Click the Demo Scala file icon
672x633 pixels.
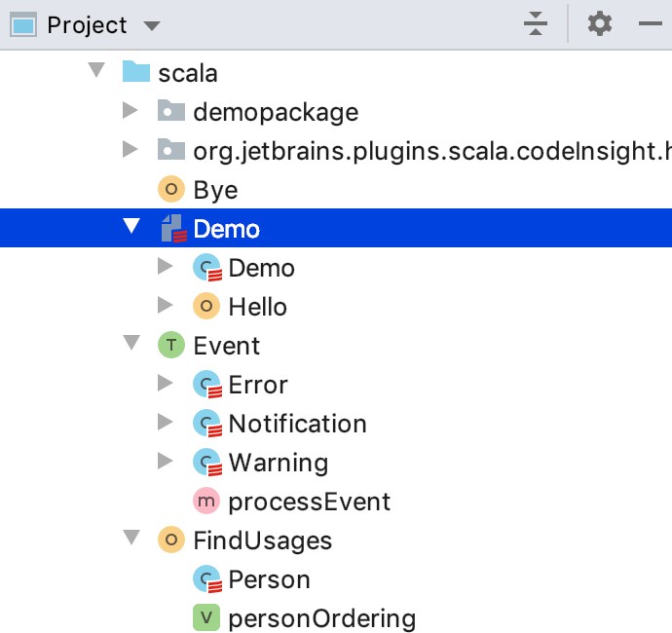tap(172, 229)
